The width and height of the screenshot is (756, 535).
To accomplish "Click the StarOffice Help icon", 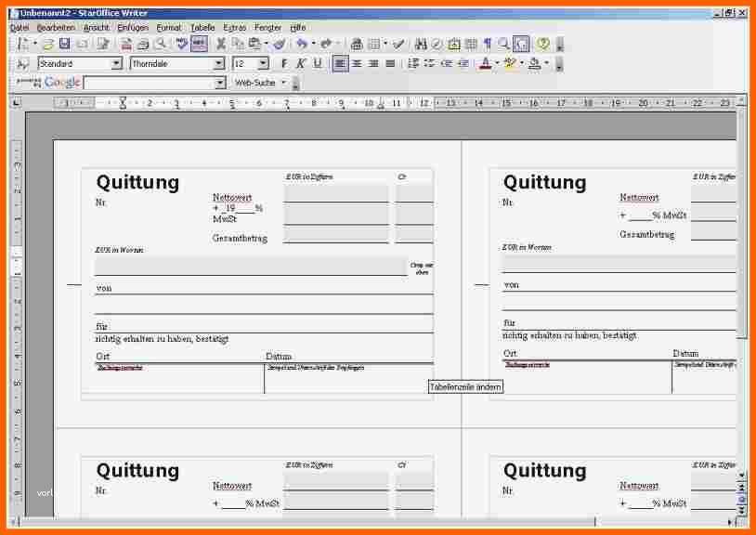I will tap(543, 44).
